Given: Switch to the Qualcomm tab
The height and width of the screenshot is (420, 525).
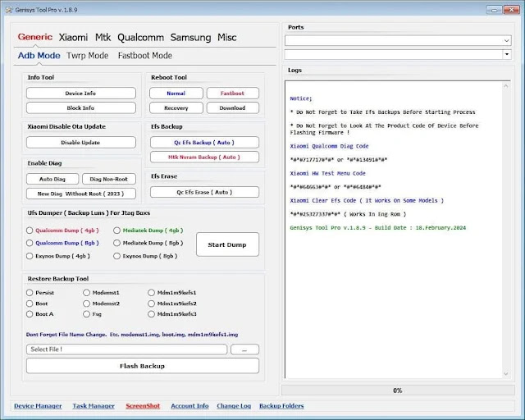Looking at the screenshot, I should pyautogui.click(x=140, y=37).
